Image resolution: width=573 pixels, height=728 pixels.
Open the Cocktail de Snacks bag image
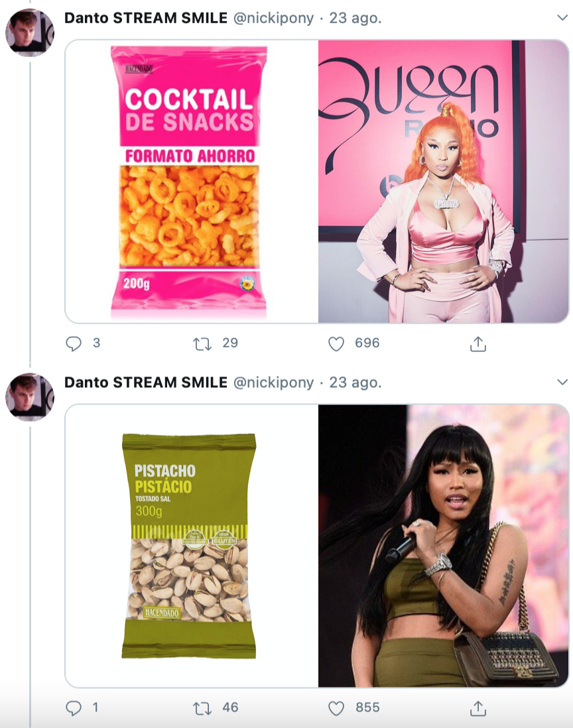click(192, 182)
